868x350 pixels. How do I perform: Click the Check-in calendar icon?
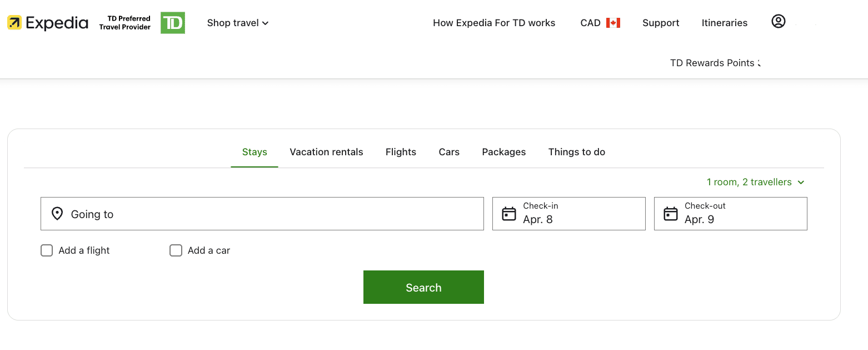point(508,213)
